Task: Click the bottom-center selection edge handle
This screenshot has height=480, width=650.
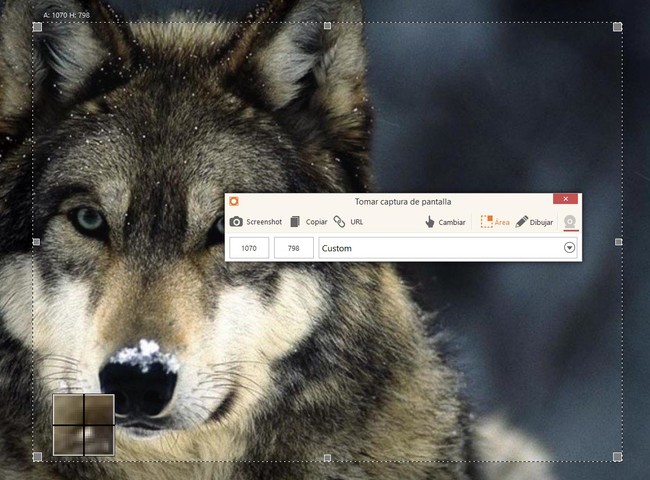Action: pos(327,458)
